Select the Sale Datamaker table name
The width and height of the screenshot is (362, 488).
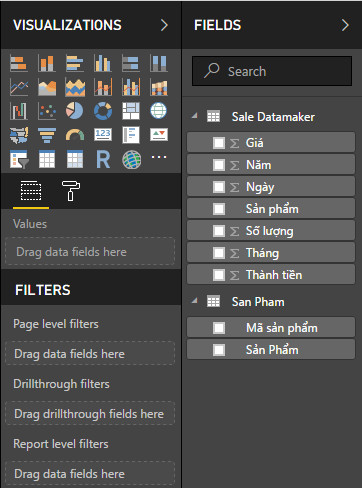[x=273, y=117]
